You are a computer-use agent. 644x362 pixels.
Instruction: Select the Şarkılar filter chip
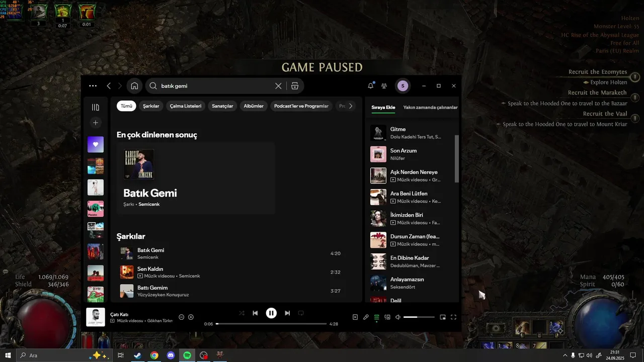151,106
